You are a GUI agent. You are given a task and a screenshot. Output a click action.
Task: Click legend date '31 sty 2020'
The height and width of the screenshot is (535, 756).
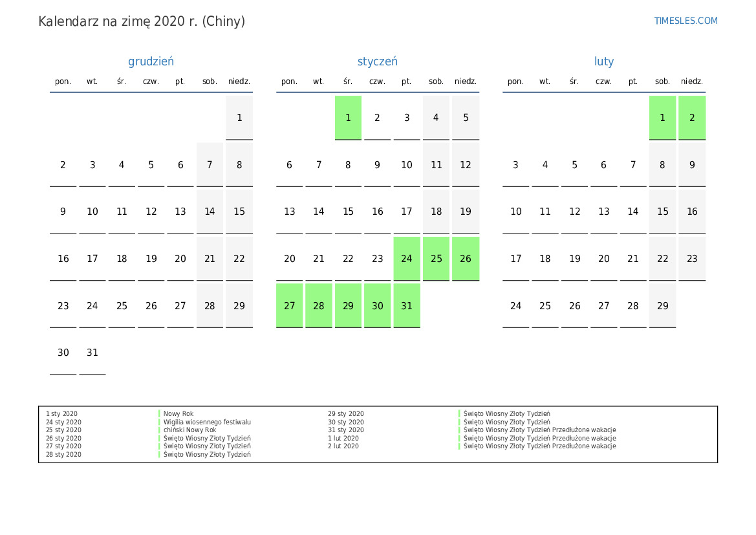pos(346,430)
